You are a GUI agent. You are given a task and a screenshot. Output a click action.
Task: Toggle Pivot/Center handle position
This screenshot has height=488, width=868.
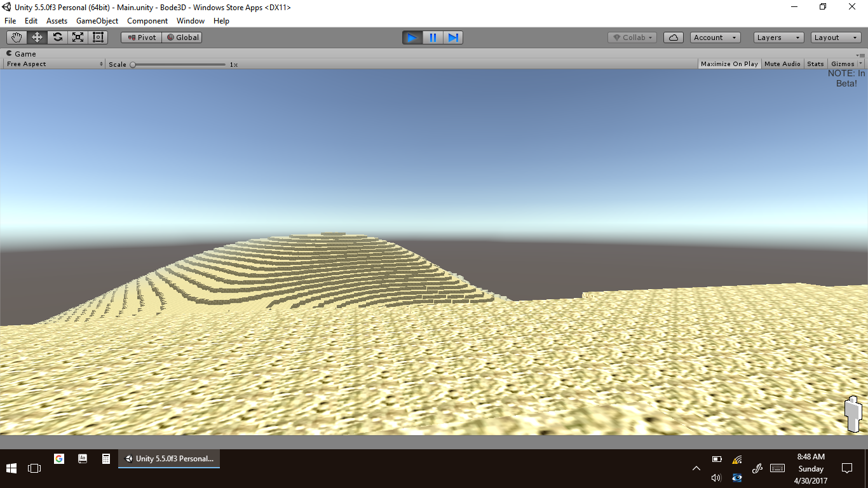pos(142,37)
